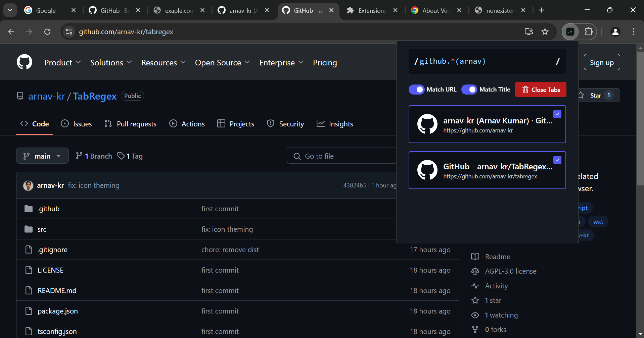644x338 pixels.
Task: Open the Pull requests tab
Action: click(x=130, y=124)
